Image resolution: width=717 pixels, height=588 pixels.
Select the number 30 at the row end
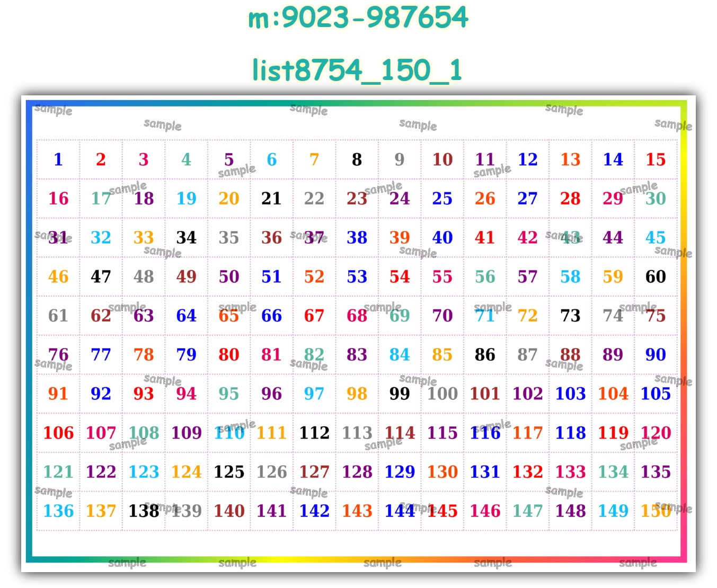click(656, 199)
